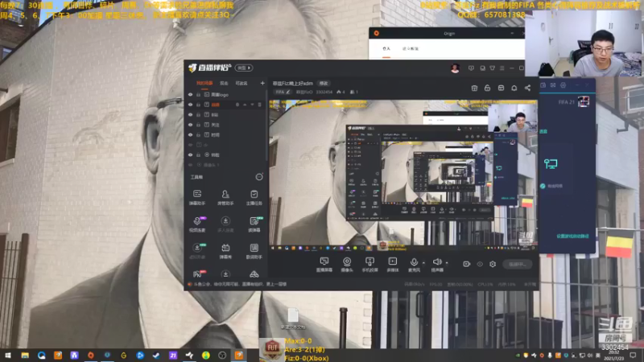Click the monitor icon in the FIFA 21 panel
Screen dimensions: 644x362
pos(551,164)
